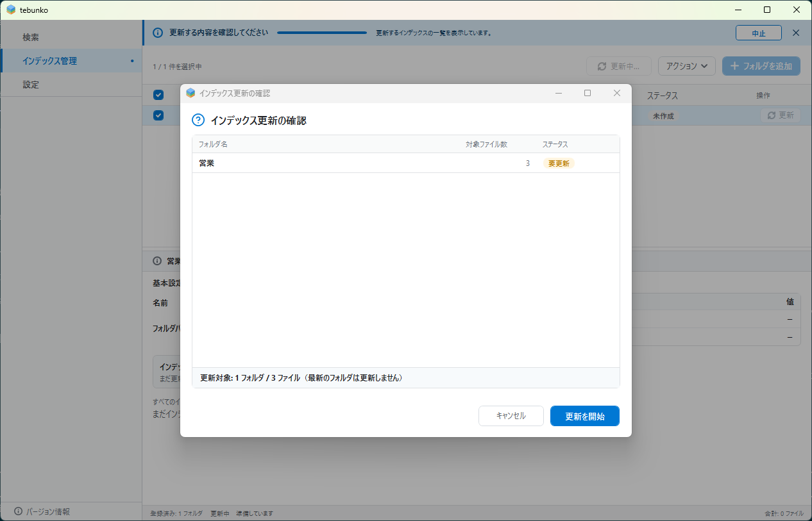812x521 pixels.
Task: Click the 更新を開始 button
Action: click(584, 416)
